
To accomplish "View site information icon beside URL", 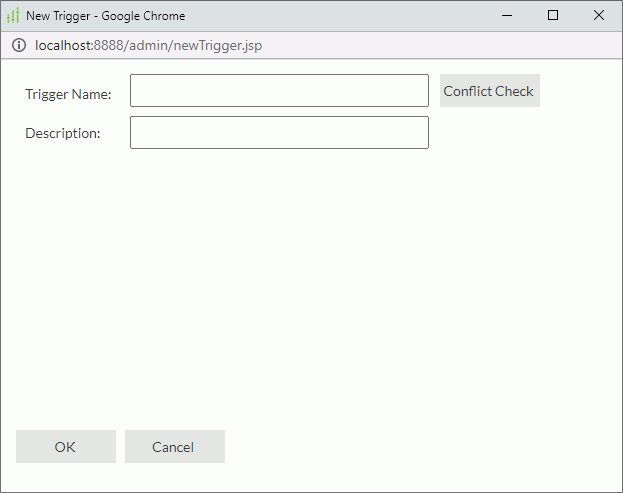I will 19,46.
